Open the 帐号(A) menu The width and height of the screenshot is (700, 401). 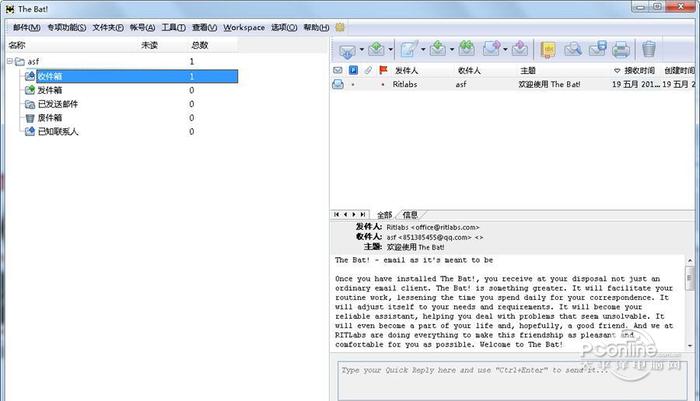pos(142,28)
